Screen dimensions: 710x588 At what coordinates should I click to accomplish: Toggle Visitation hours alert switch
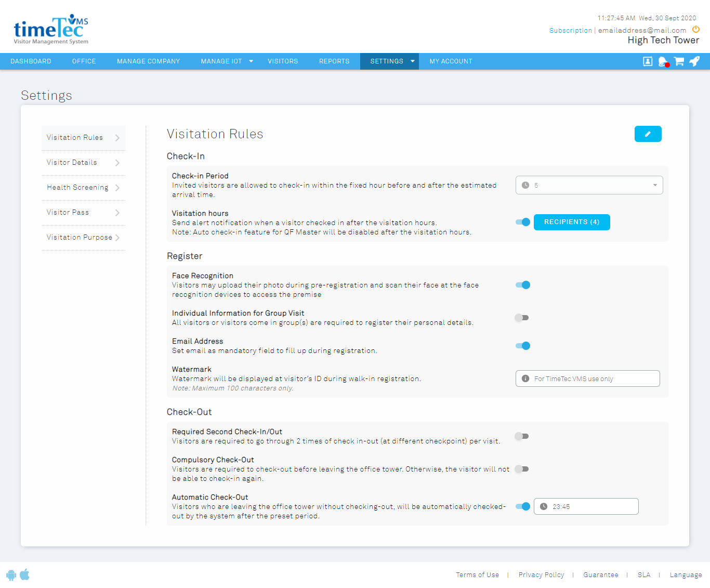(x=522, y=222)
